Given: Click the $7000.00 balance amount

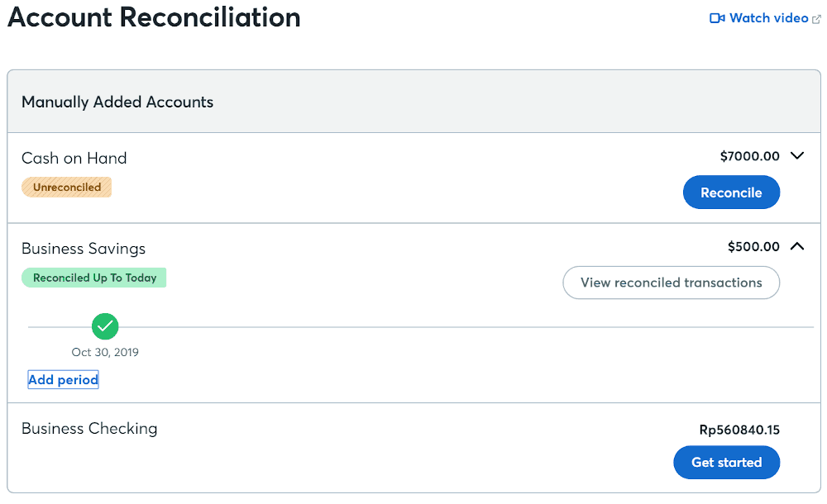Looking at the screenshot, I should pyautogui.click(x=749, y=156).
